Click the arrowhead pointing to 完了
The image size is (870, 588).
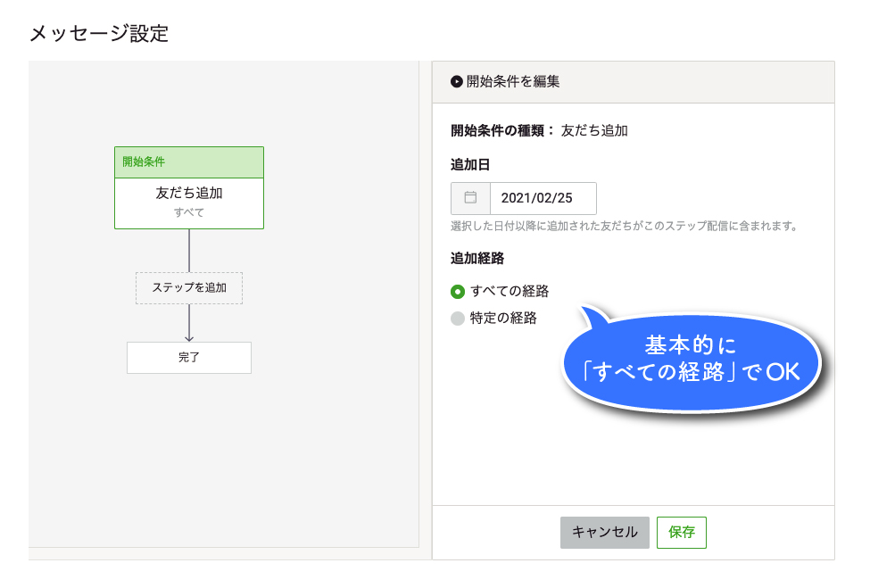(x=189, y=335)
